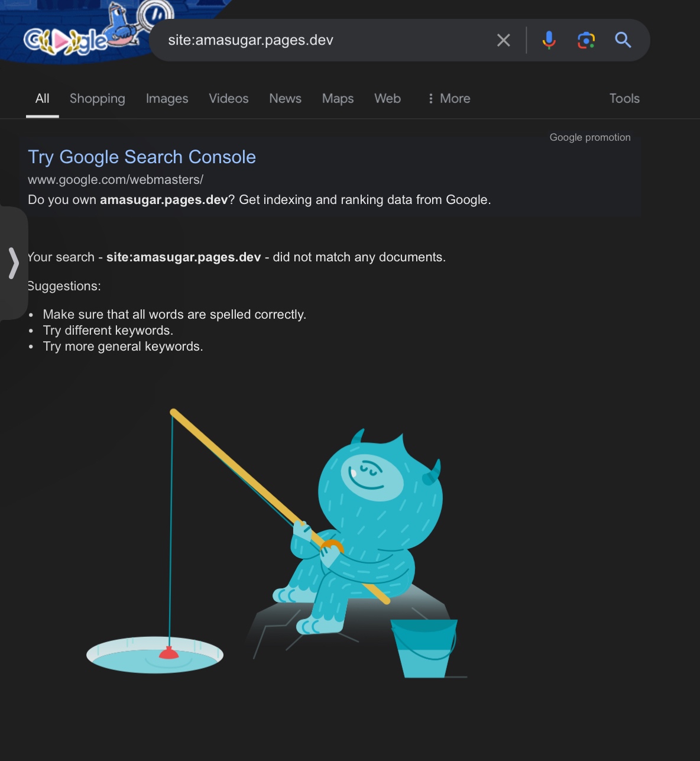Screen dimensions: 700x761
Task: Expand the side panel arrow handle
Action: 13,263
